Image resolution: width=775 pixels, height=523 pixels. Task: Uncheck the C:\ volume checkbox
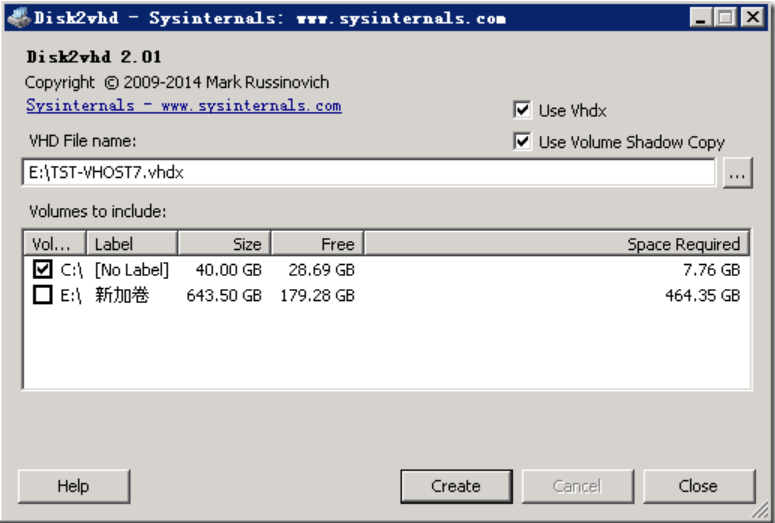(43, 269)
